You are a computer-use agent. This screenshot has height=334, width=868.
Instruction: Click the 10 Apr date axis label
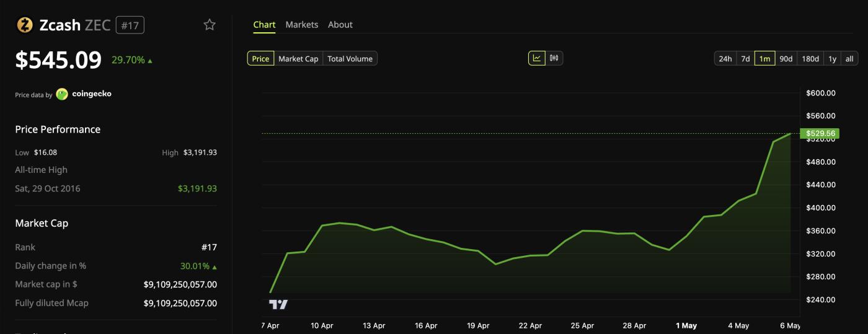tap(322, 325)
